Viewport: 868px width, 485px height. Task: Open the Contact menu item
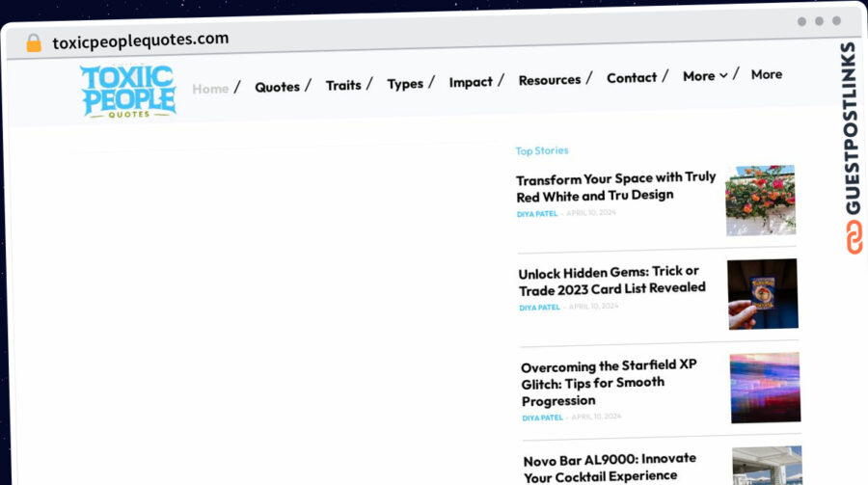632,77
